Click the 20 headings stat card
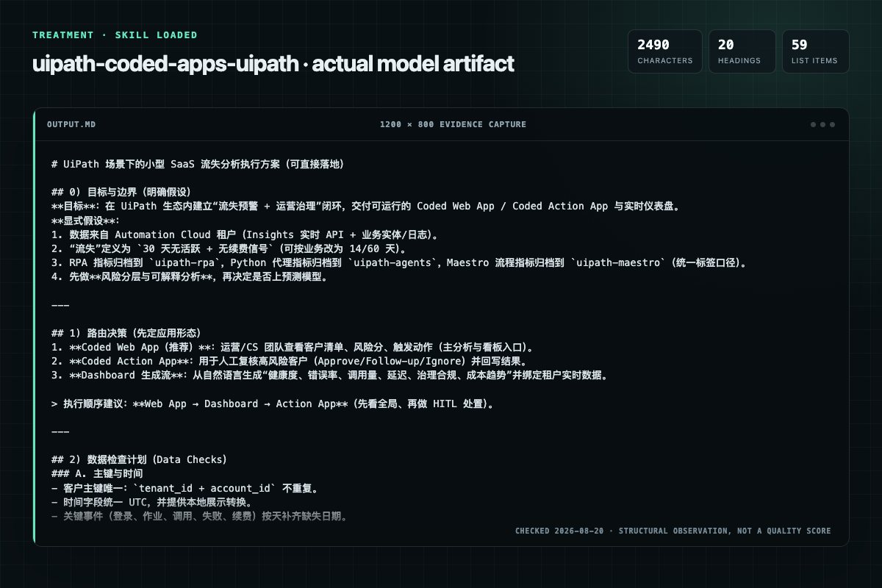Viewport: 882px width, 588px height. coord(742,51)
